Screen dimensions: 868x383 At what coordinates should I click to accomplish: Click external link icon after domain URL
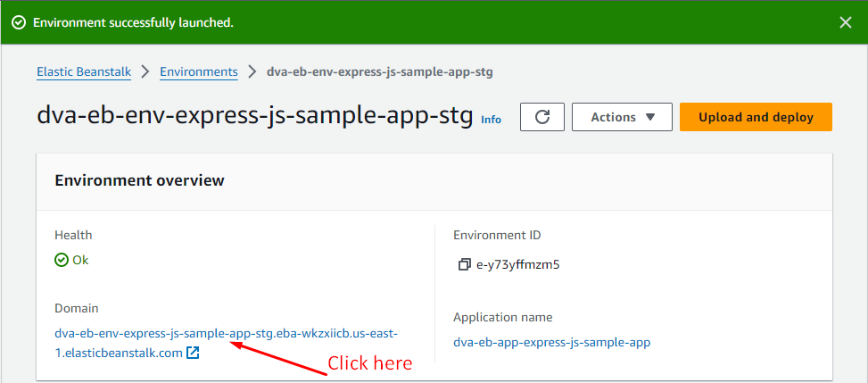click(193, 353)
